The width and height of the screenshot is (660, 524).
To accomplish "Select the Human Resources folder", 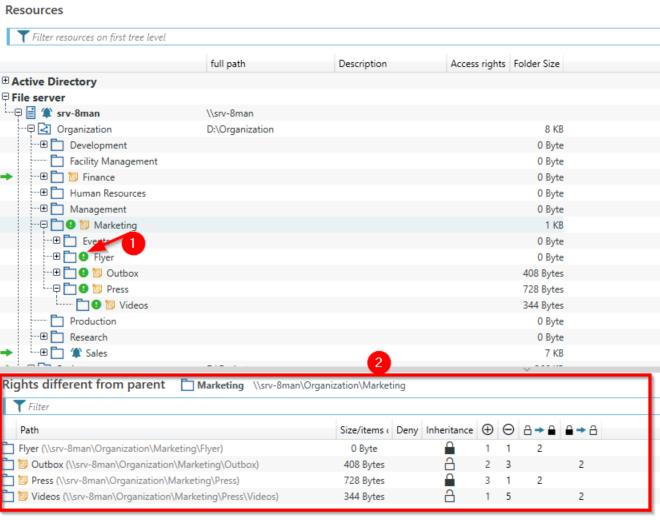I will coord(107,193).
